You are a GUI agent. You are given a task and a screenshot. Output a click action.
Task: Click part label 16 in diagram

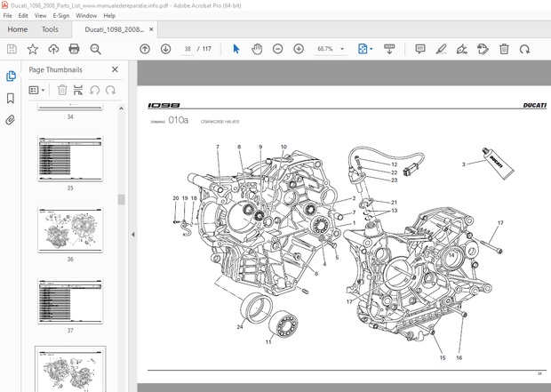(x=459, y=357)
